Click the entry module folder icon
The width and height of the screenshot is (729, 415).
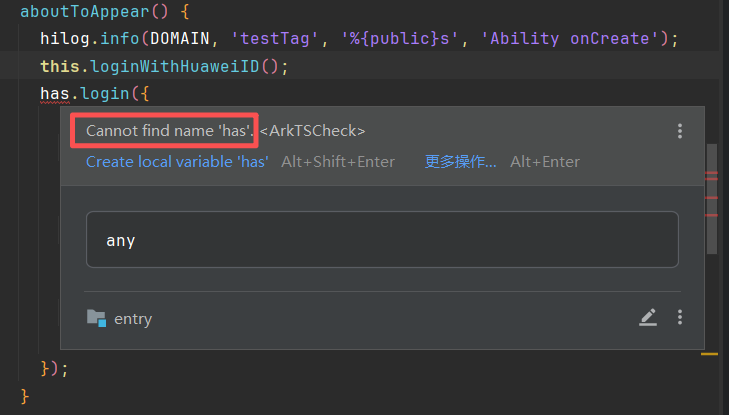pos(97,318)
